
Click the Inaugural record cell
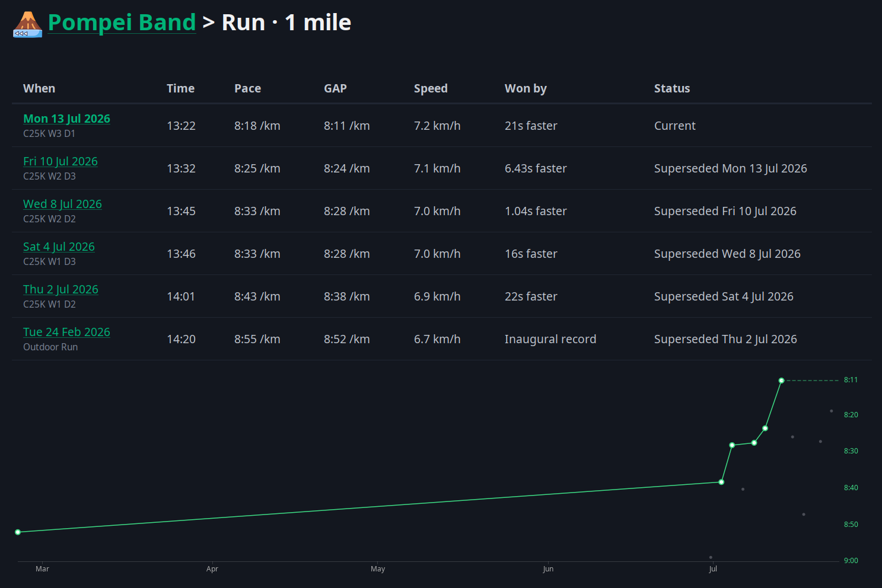point(550,339)
